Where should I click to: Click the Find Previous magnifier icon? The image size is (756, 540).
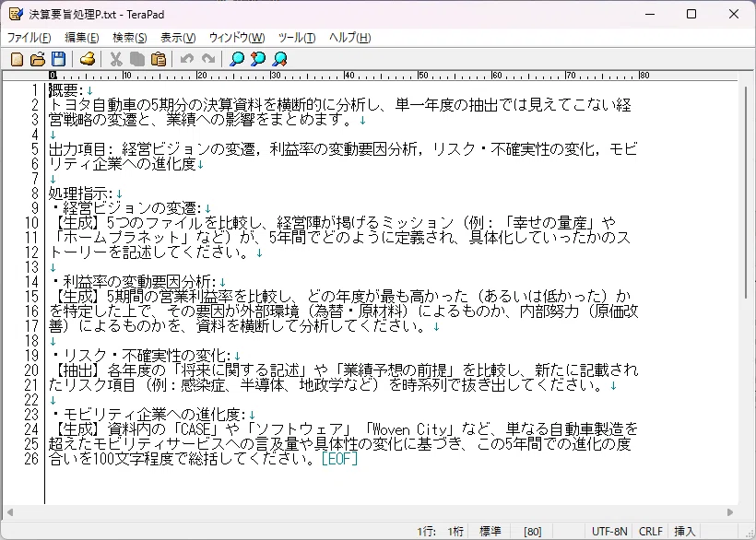tap(258, 59)
